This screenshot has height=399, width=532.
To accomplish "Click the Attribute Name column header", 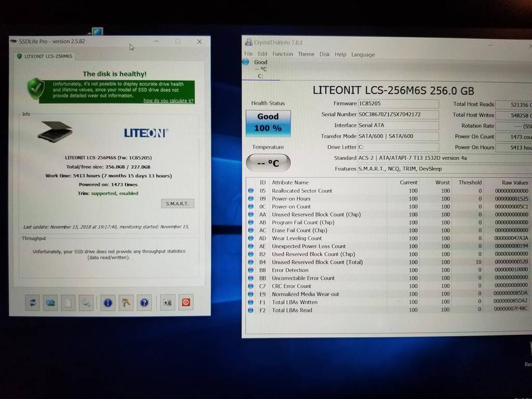I will 290,182.
